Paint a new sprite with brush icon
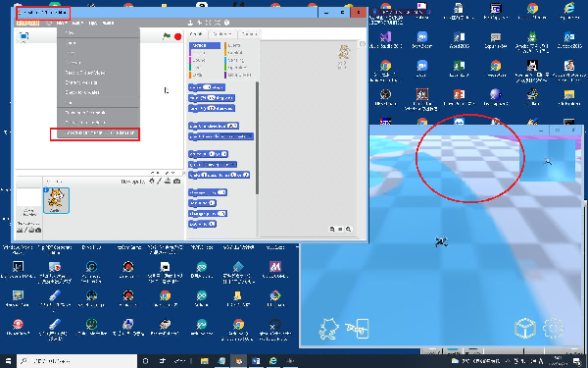The image size is (588, 368). coord(160,181)
